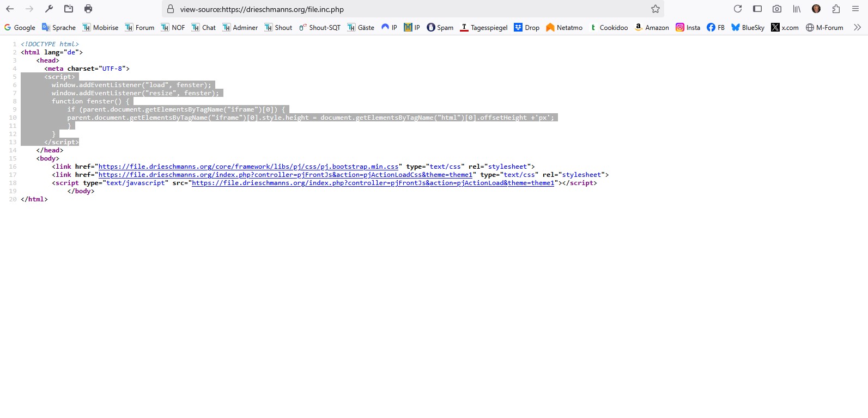
Task: Click the opening <script> tag on line 5
Action: [60, 77]
